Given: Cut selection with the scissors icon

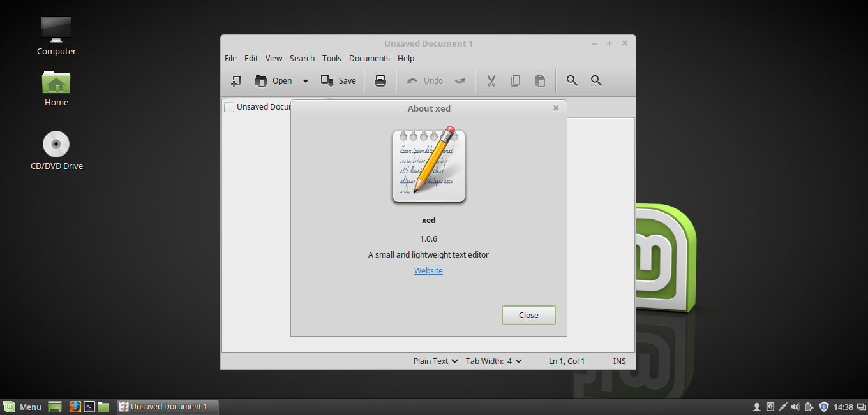Looking at the screenshot, I should tap(491, 81).
